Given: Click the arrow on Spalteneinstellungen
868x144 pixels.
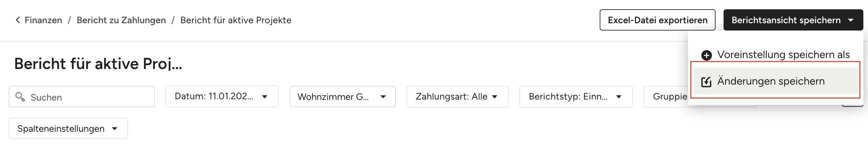Looking at the screenshot, I should pyautogui.click(x=115, y=128).
